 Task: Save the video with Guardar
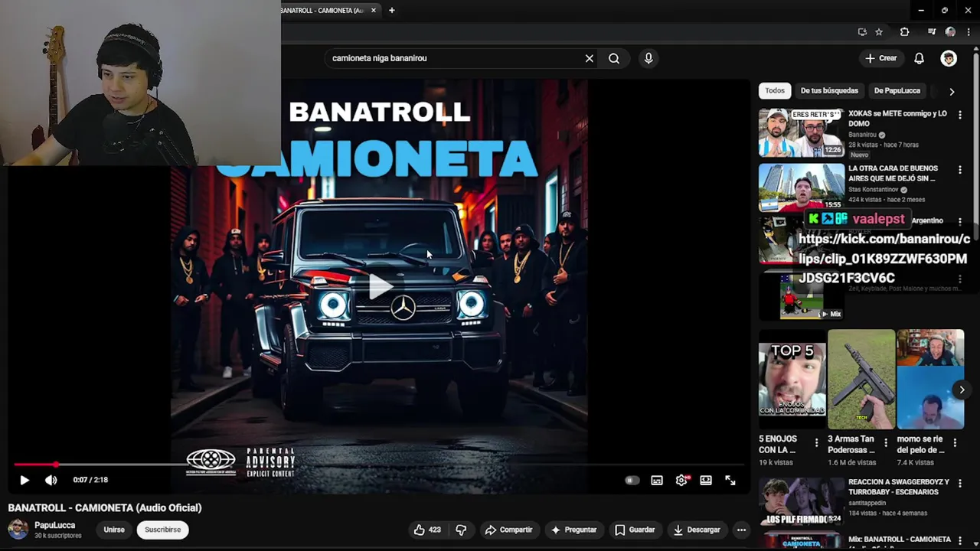pyautogui.click(x=635, y=530)
